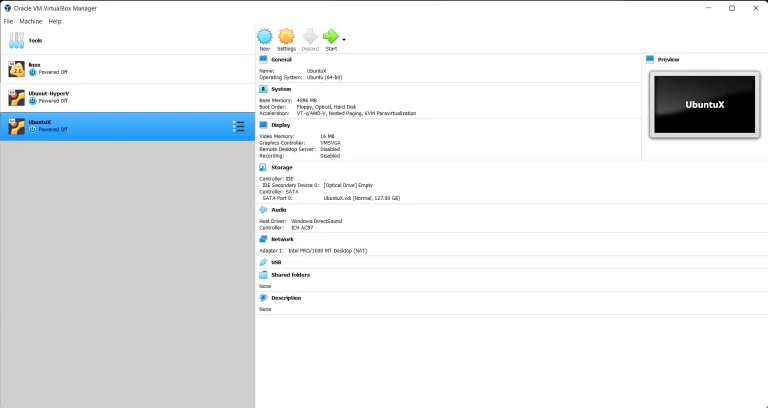Screen dimensions: 768x408
Task: Click UbuntuX Powered Off status icon
Action: [32, 129]
